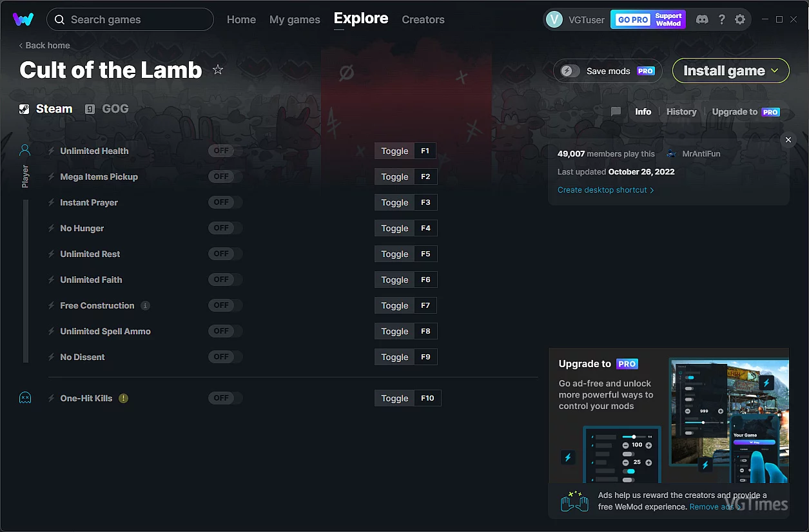This screenshot has height=532, width=809.
Task: Click the GOG platform icon
Action: pyautogui.click(x=90, y=109)
